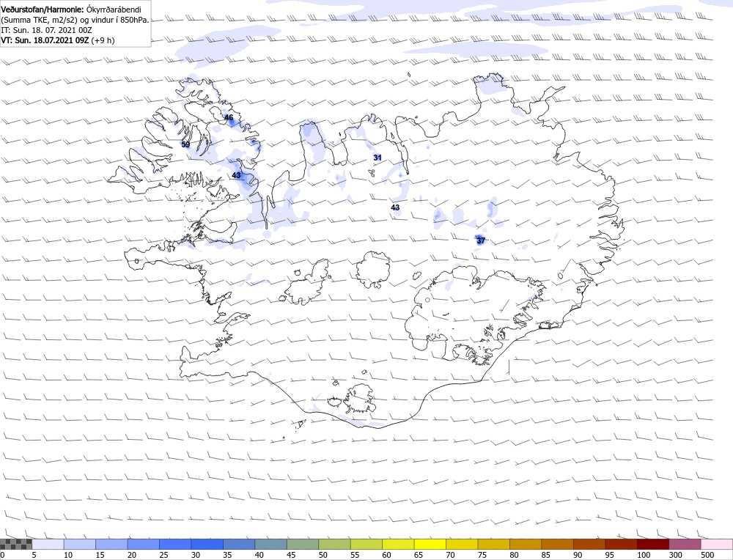
Task: Pick the gold swatch between 70 and 75
Action: 463,544
